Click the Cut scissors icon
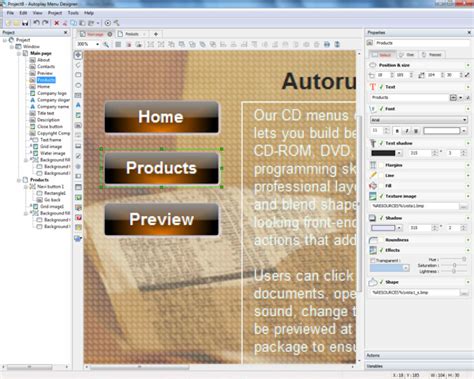Screen dimensions: 474x379 point(65,23)
